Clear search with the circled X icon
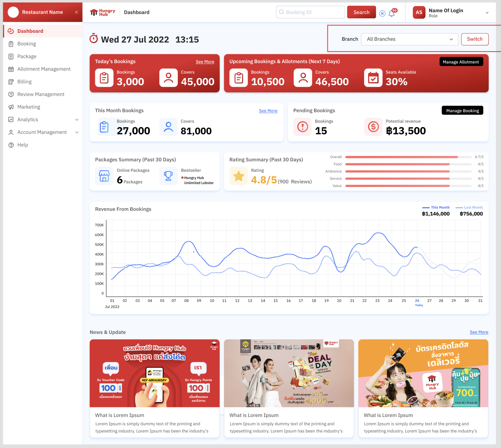This screenshot has width=501, height=448. 382,13
